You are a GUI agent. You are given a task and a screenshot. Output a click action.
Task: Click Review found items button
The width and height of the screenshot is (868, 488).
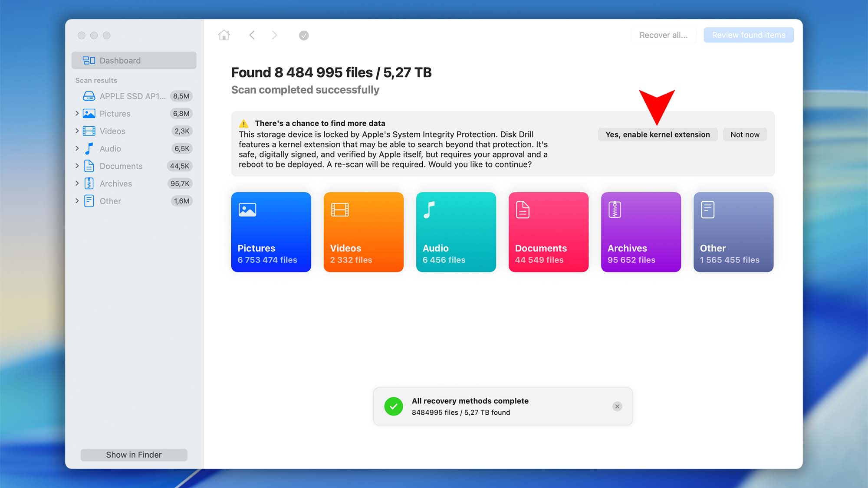749,35
